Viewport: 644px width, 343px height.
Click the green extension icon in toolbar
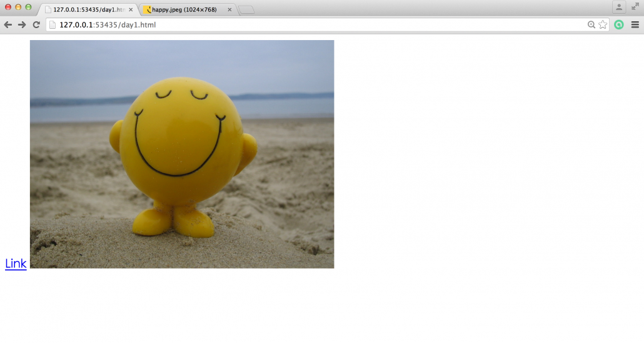coord(619,25)
